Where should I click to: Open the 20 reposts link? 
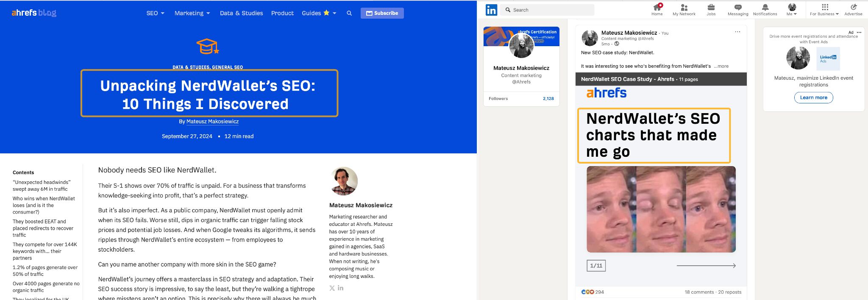coord(730,292)
